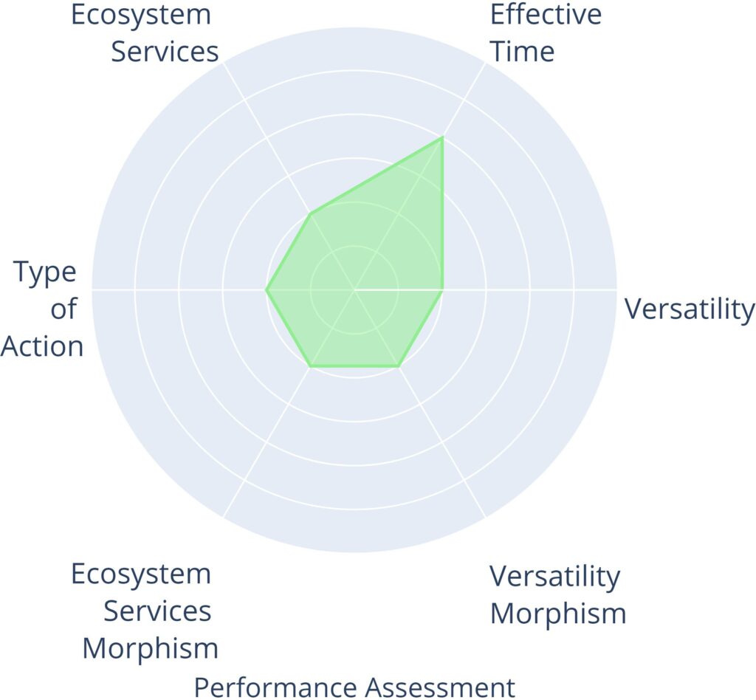Click the polygon's bottom horizontal edge
This screenshot has height=700, width=756.
(x=354, y=366)
